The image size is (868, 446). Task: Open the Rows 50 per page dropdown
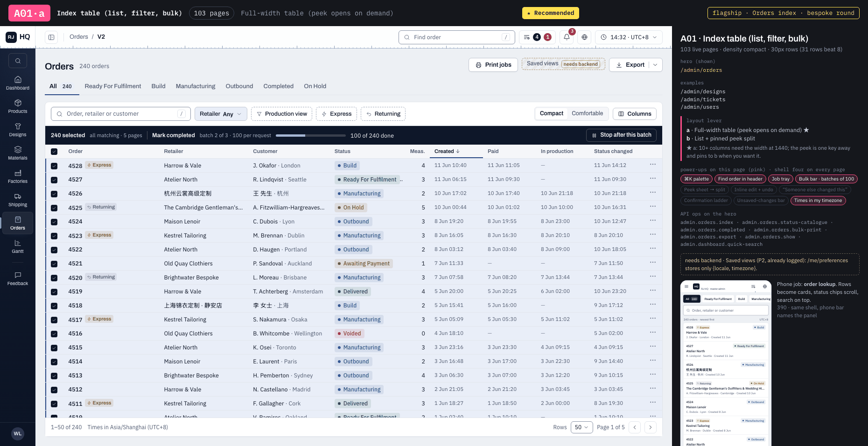(x=581, y=427)
